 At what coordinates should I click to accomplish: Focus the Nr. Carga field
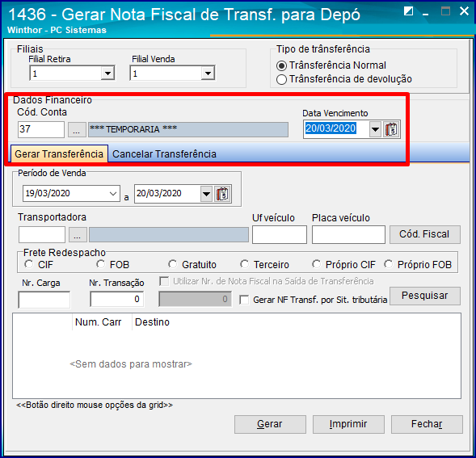(x=44, y=300)
